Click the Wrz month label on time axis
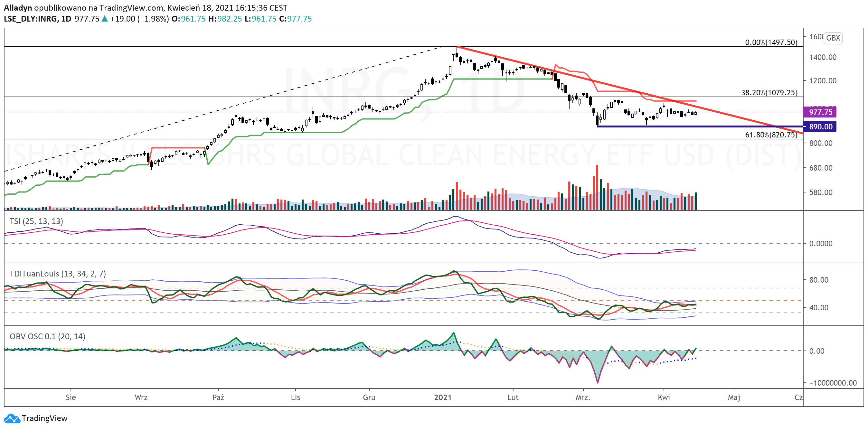Viewport: 868px width, 430px height. tap(141, 398)
